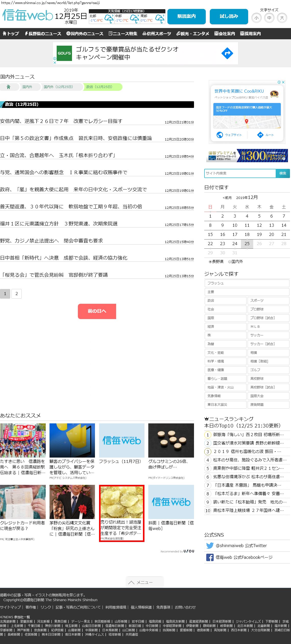
Task: Click the home icon in breadcrumb
Action: pos(8,87)
